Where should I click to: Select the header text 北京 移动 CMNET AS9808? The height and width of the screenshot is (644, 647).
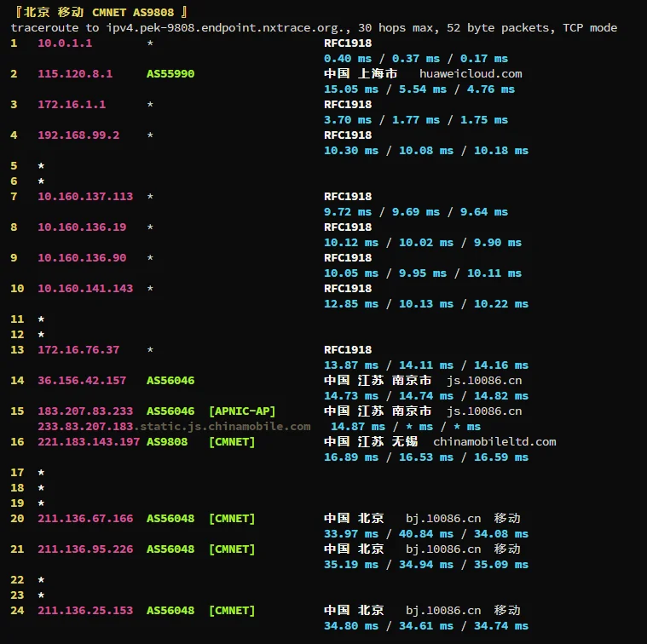tap(99, 13)
